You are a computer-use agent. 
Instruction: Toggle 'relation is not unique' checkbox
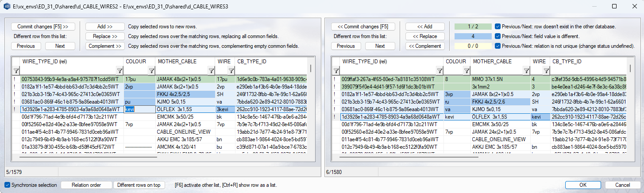coord(498,46)
